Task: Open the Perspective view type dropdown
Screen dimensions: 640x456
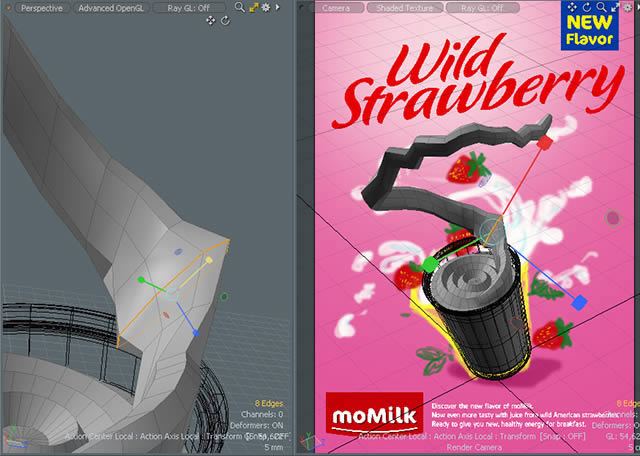Action: point(42,8)
